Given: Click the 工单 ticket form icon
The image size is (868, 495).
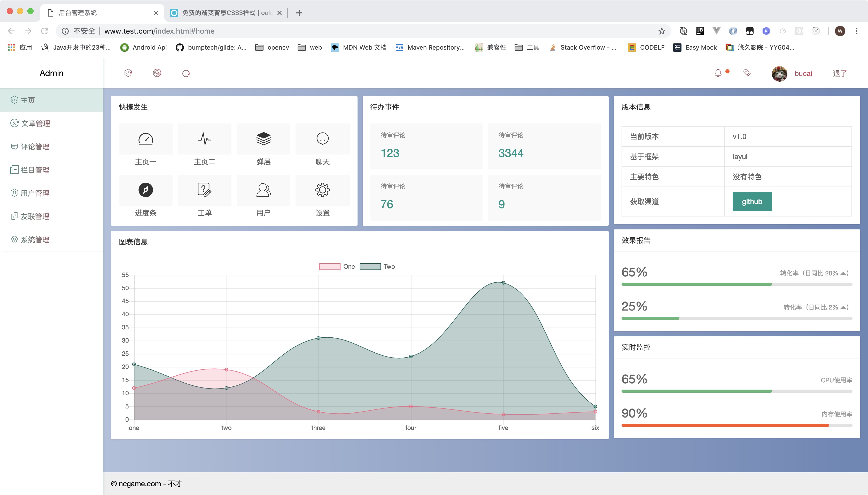Looking at the screenshot, I should point(204,190).
